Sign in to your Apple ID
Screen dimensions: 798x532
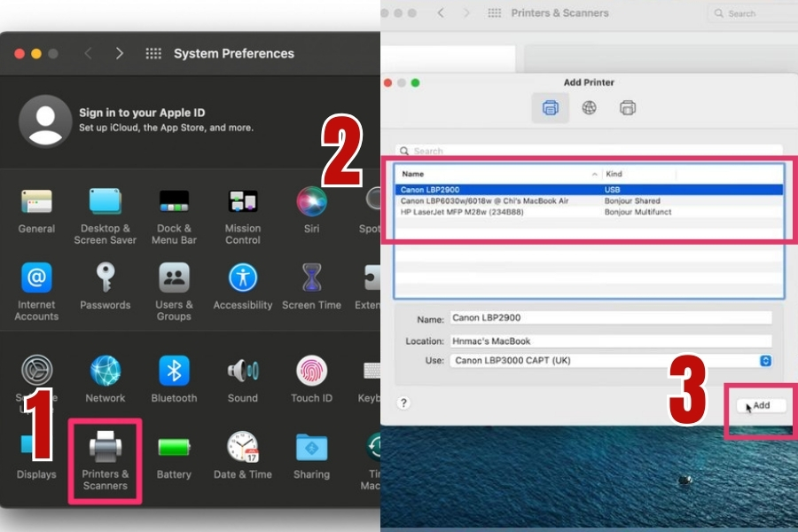pos(142,120)
